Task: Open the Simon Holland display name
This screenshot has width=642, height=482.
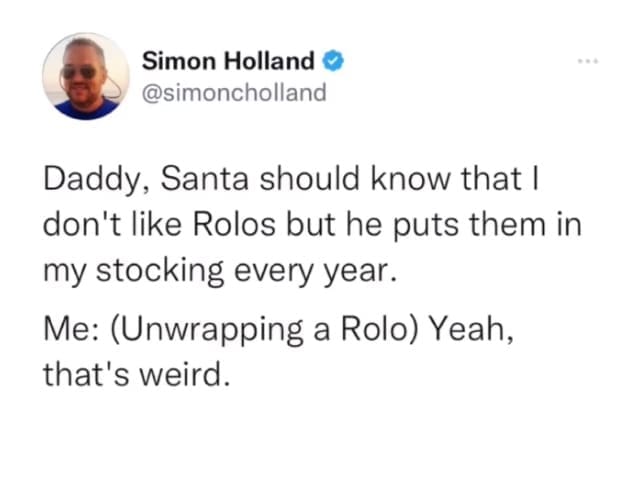Action: coord(230,62)
